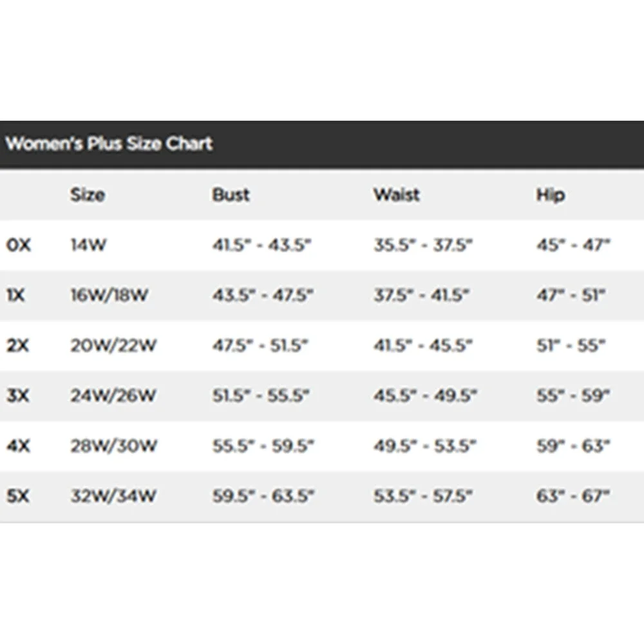The image size is (644, 644).
Task: Select the Size column header
Action: 88,194
